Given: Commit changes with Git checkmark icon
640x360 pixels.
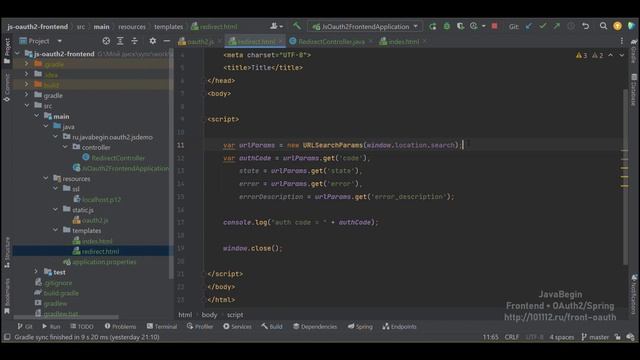Looking at the screenshot, I should tap(543, 27).
